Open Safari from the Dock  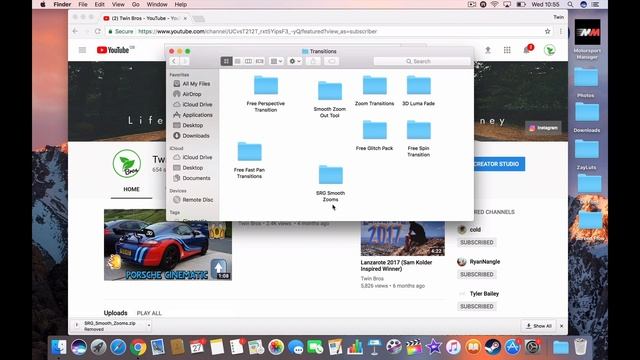point(118,347)
